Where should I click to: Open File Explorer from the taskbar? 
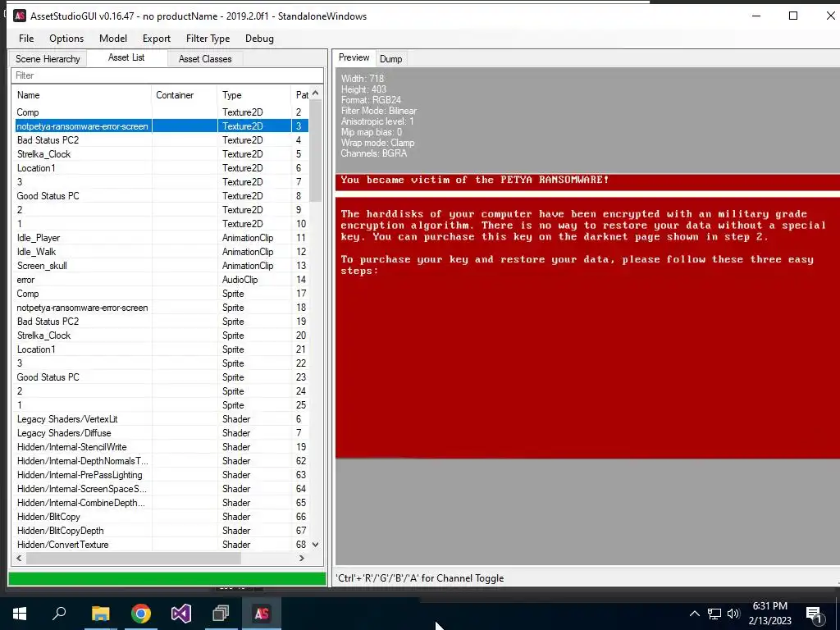(x=100, y=614)
